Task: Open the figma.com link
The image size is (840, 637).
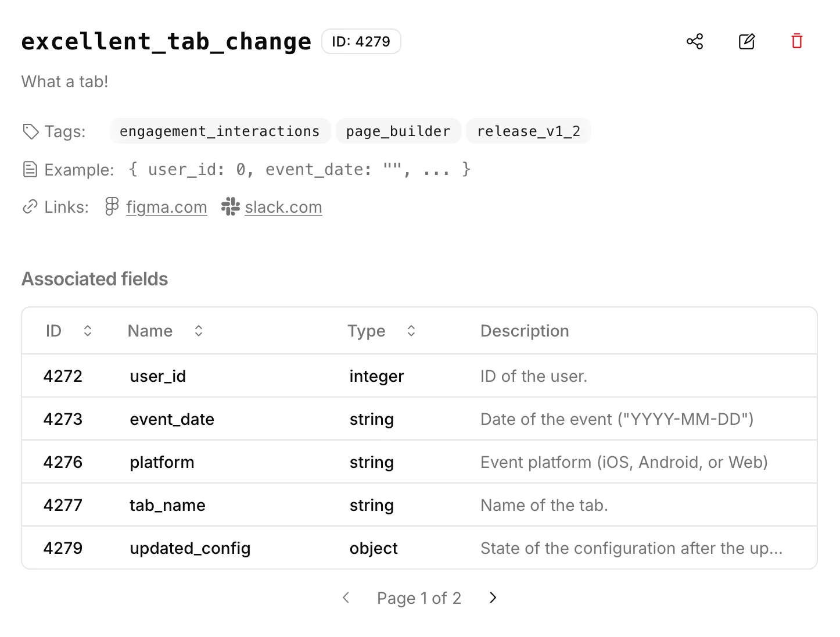Action: point(167,207)
